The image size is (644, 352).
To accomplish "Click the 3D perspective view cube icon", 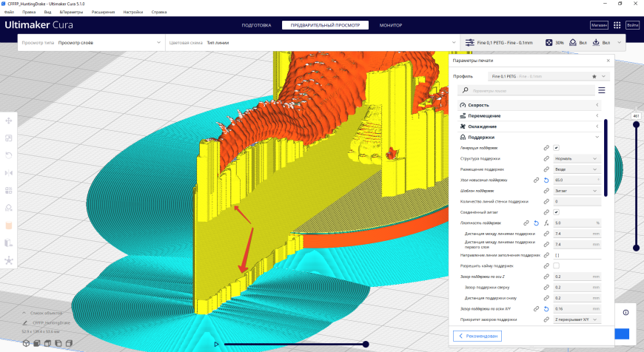I will [x=27, y=343].
